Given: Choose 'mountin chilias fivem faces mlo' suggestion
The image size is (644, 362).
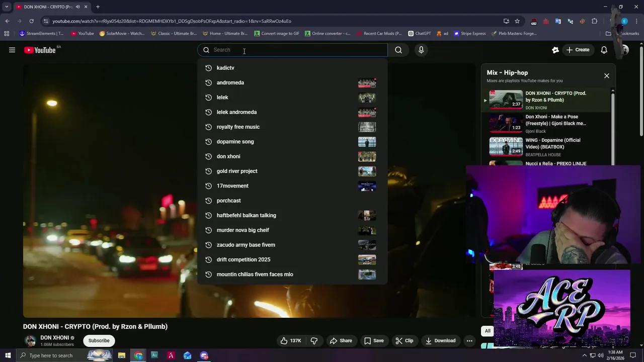Looking at the screenshot, I should [x=292, y=274].
